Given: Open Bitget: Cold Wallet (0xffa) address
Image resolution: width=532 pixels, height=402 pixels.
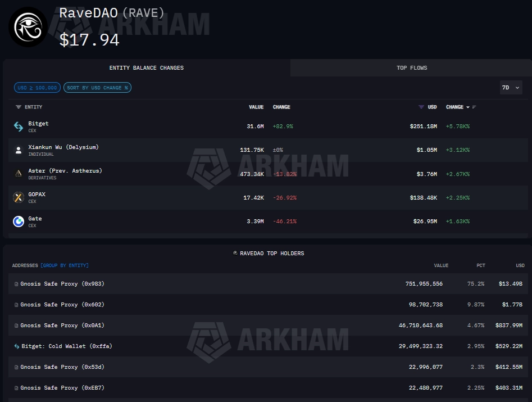Looking at the screenshot, I should [x=66, y=346].
